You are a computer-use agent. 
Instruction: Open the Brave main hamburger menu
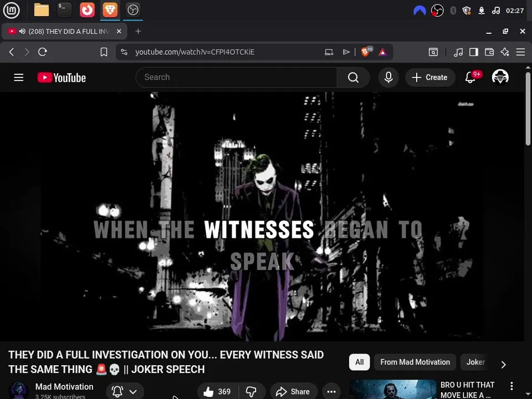click(x=520, y=52)
